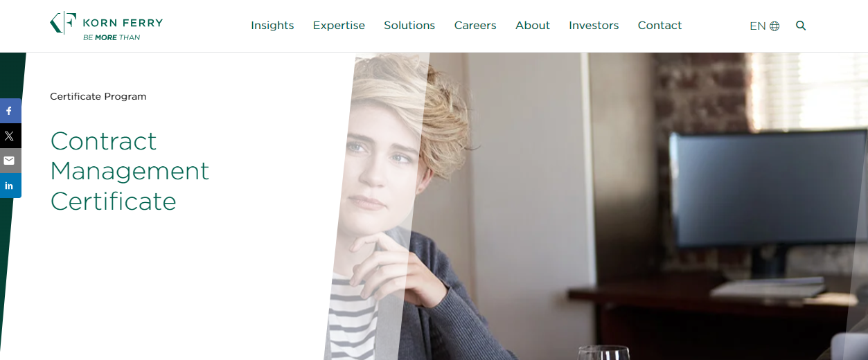Open the search magnifier icon
The image size is (868, 360).
coord(801,26)
